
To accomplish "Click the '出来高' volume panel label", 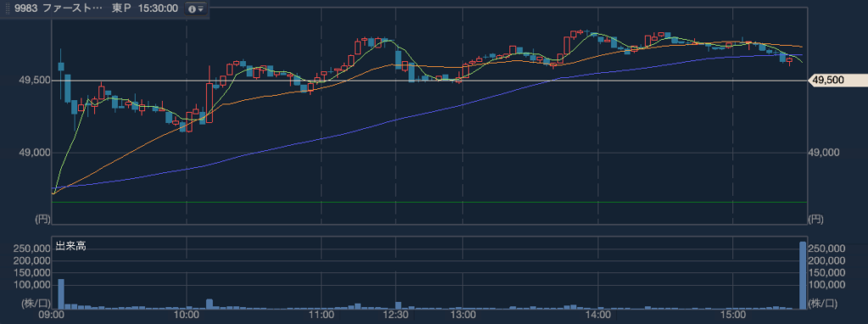I will click(70, 247).
